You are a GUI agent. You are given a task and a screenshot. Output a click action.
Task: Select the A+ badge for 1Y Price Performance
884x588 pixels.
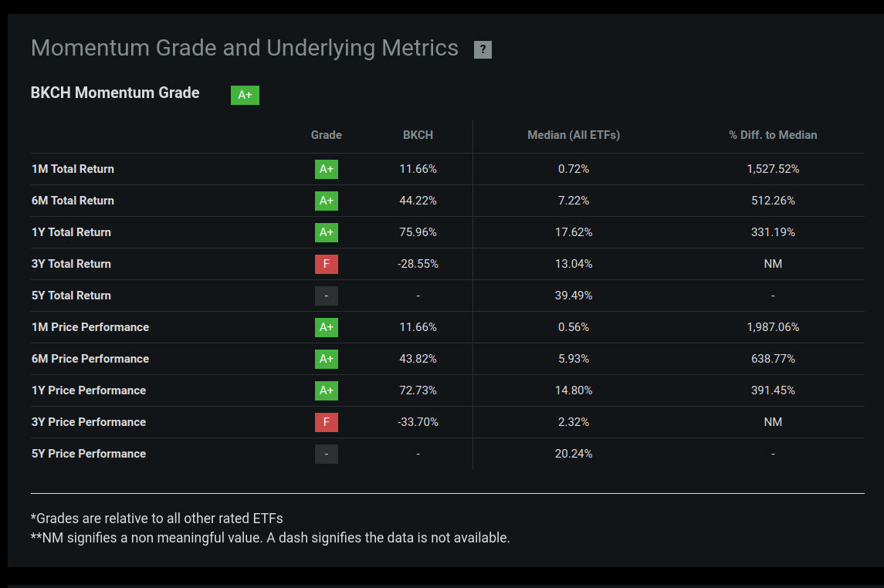[326, 390]
